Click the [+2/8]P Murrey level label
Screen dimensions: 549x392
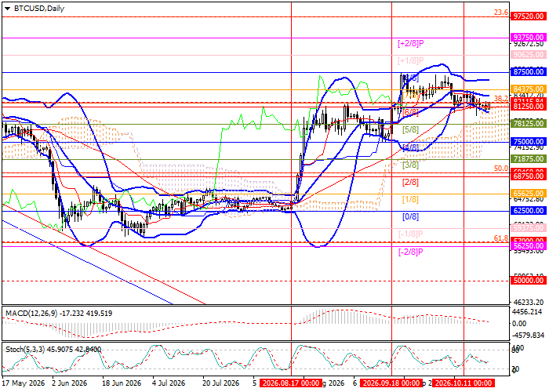tap(411, 43)
